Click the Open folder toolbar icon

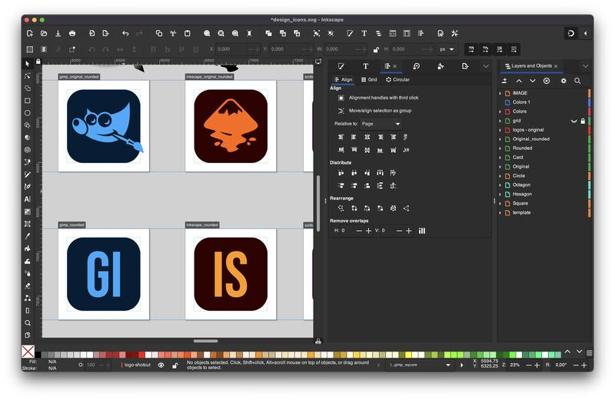click(44, 34)
